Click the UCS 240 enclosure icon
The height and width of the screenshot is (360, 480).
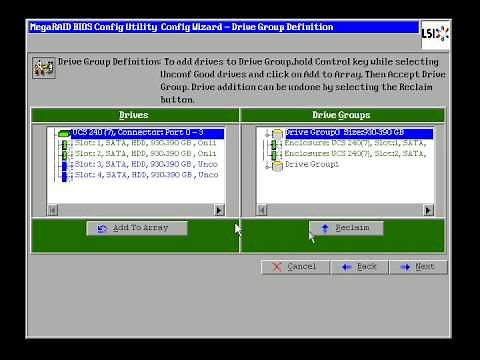tap(64, 133)
